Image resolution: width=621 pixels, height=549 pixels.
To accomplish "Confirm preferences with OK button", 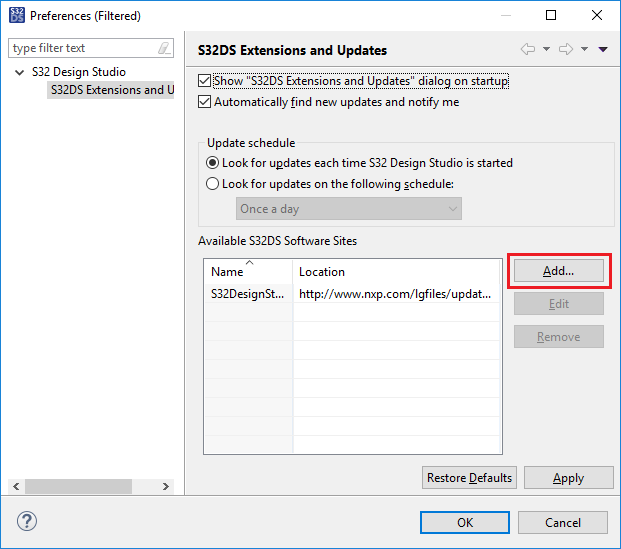I will coord(465,522).
